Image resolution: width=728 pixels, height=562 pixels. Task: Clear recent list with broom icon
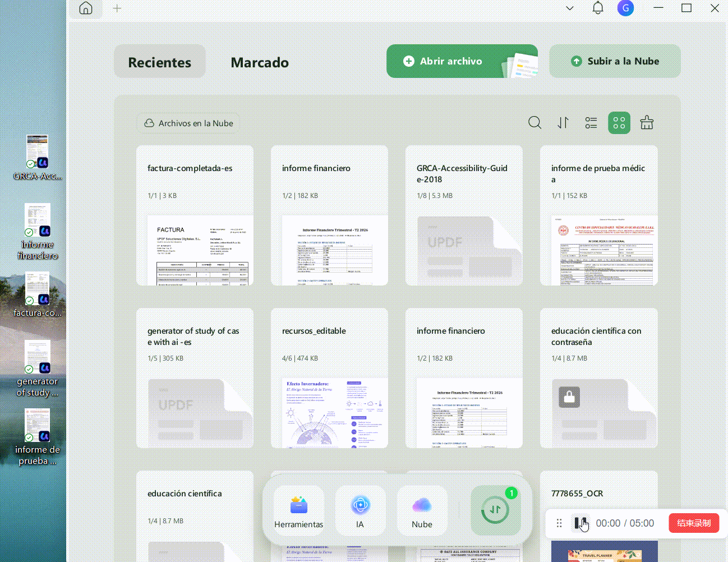(x=647, y=123)
